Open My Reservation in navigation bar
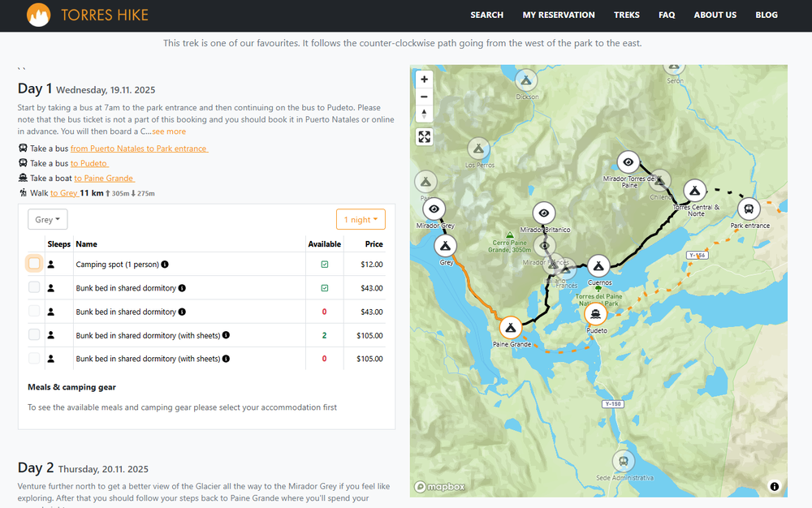Screen dimensions: 812x508 pyautogui.click(x=559, y=15)
